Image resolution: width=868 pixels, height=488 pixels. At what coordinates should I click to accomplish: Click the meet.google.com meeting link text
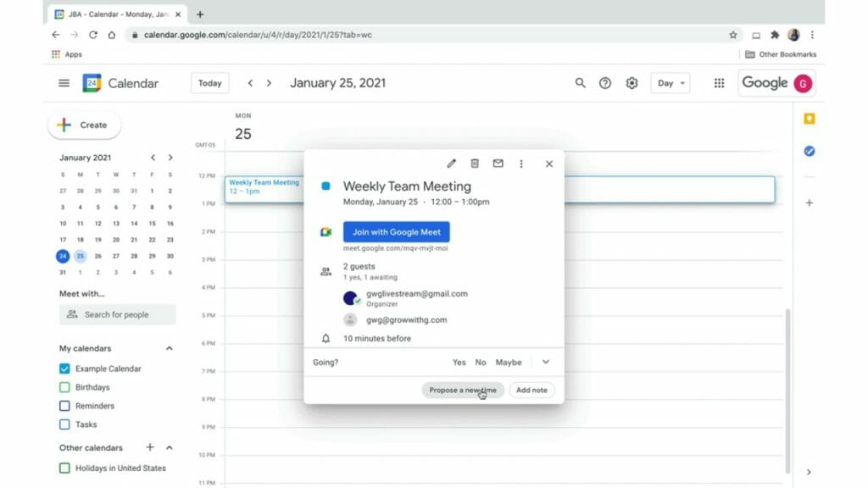[x=395, y=248]
